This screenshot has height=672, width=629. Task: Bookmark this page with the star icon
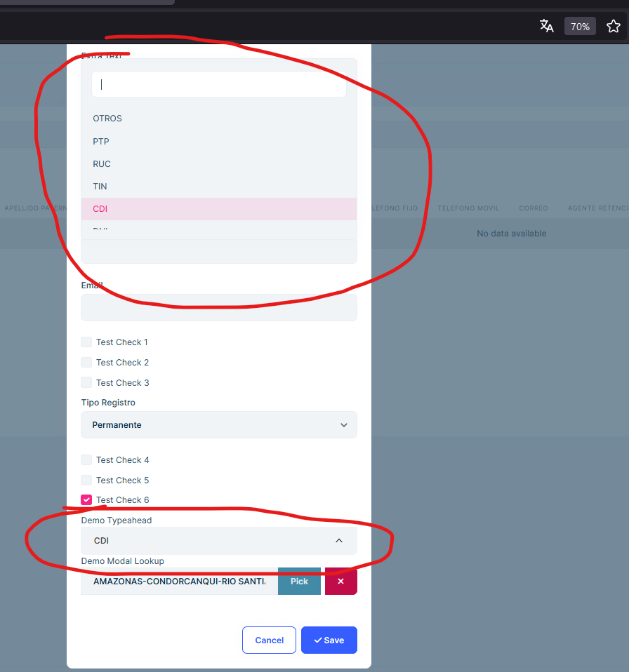coord(613,27)
